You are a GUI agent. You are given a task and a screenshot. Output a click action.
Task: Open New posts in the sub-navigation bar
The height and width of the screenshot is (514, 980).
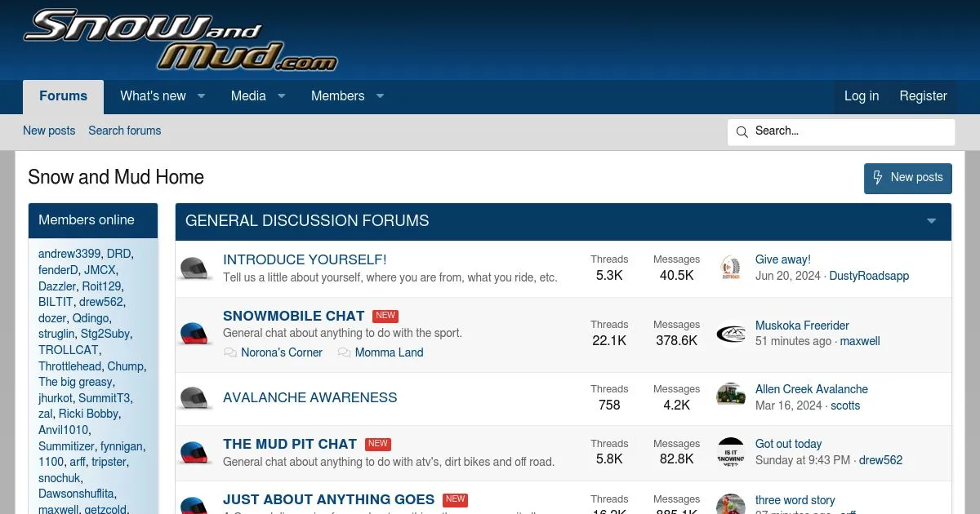point(49,131)
